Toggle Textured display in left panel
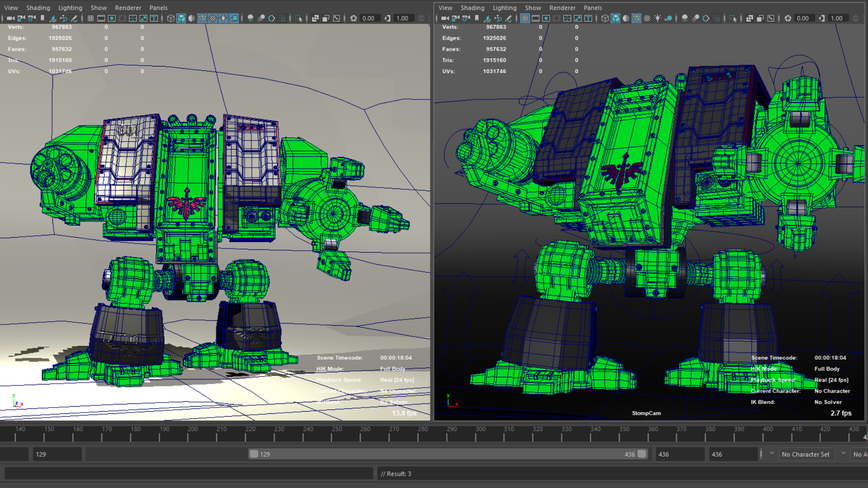Viewport: 868px width, 488px height. tap(213, 18)
